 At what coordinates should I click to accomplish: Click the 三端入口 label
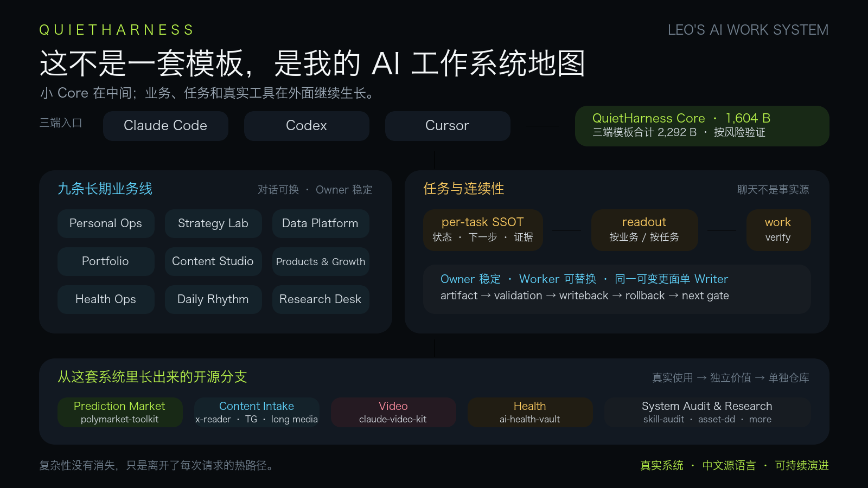(61, 123)
